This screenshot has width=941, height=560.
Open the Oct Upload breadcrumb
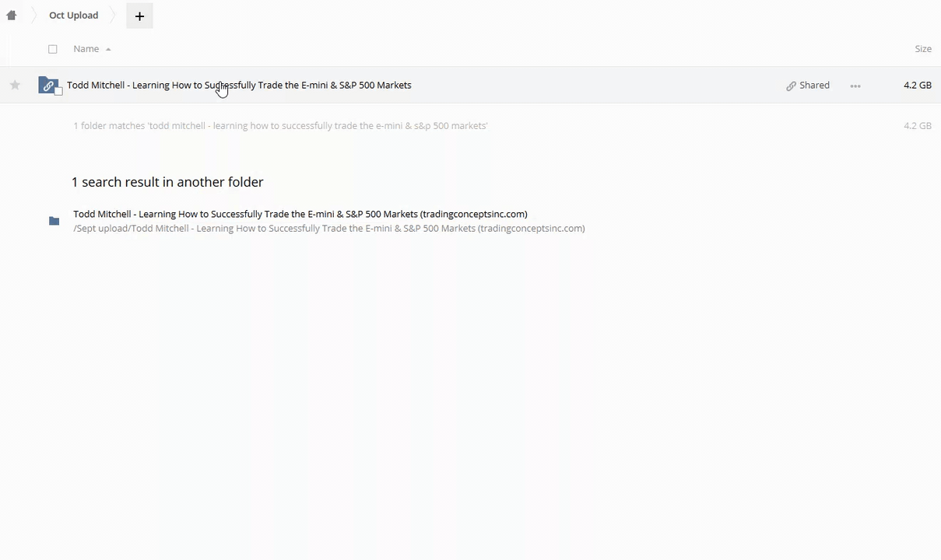(73, 16)
